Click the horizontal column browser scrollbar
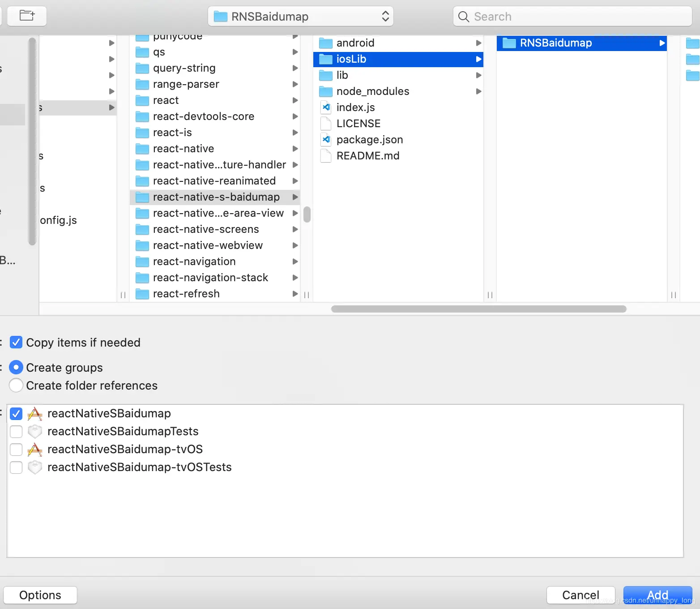The width and height of the screenshot is (700, 609). (x=478, y=309)
